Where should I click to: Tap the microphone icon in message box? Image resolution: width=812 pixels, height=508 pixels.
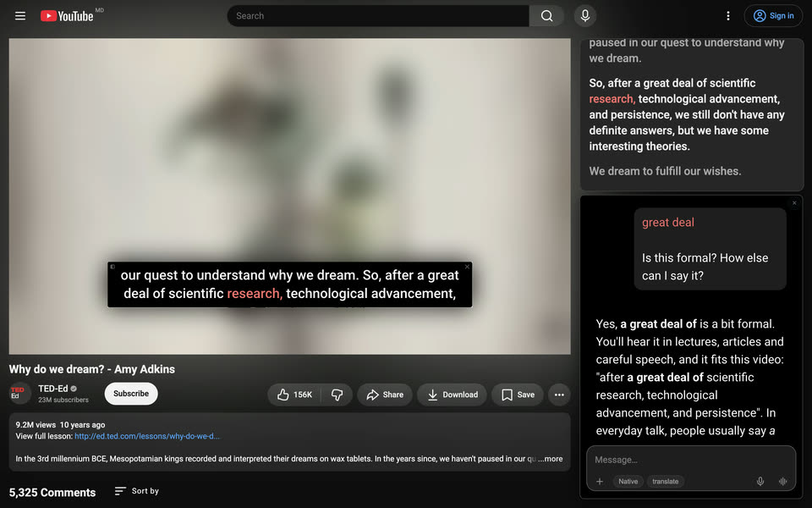[x=760, y=481]
